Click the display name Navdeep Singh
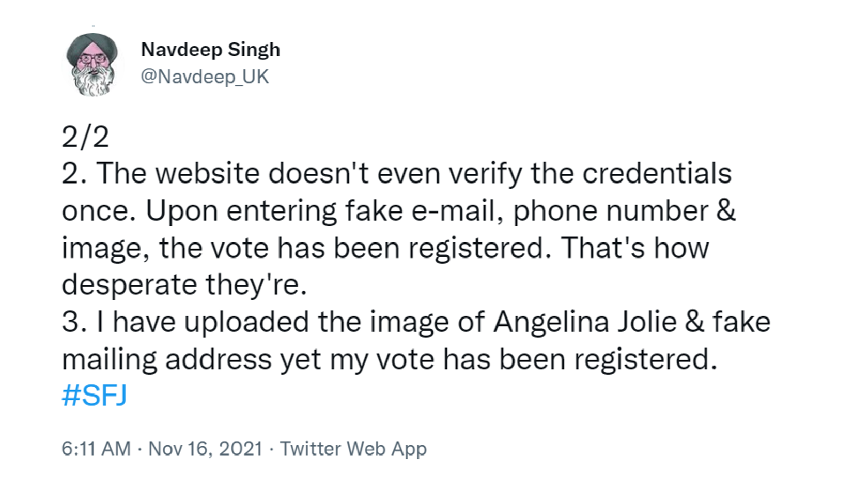 click(210, 50)
